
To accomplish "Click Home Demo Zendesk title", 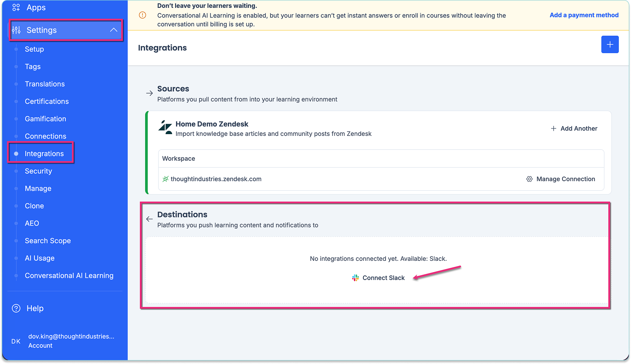I will (212, 124).
